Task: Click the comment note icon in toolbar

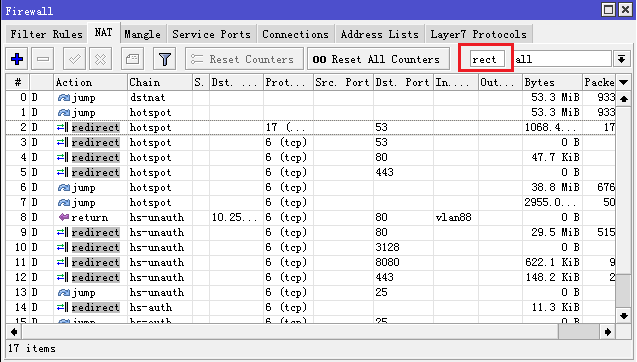Action: pos(132,59)
